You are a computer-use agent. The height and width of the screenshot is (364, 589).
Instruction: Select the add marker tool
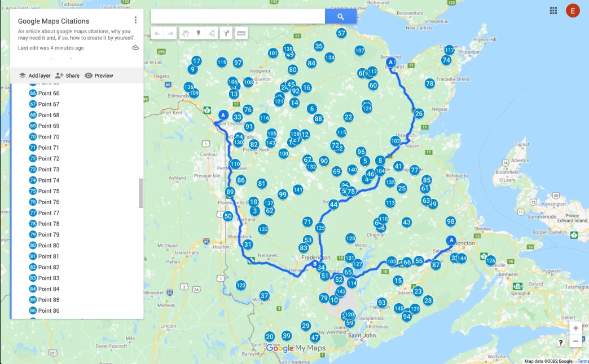click(x=199, y=33)
